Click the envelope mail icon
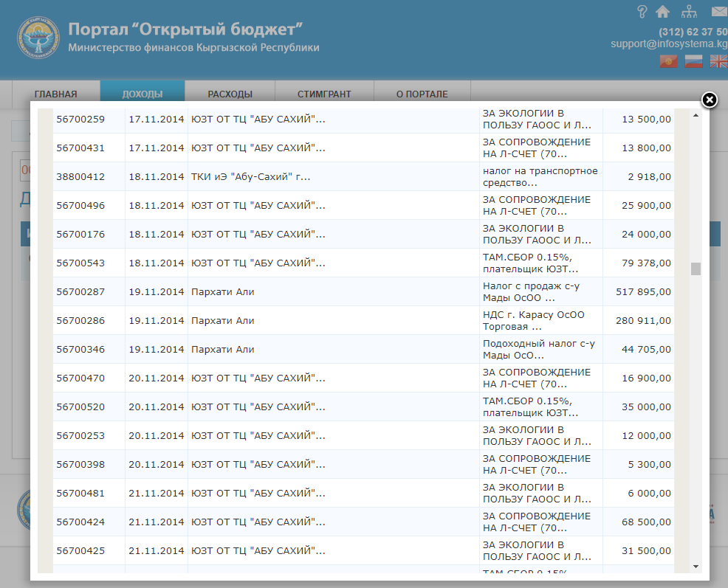This screenshot has width=728, height=588. (x=718, y=11)
